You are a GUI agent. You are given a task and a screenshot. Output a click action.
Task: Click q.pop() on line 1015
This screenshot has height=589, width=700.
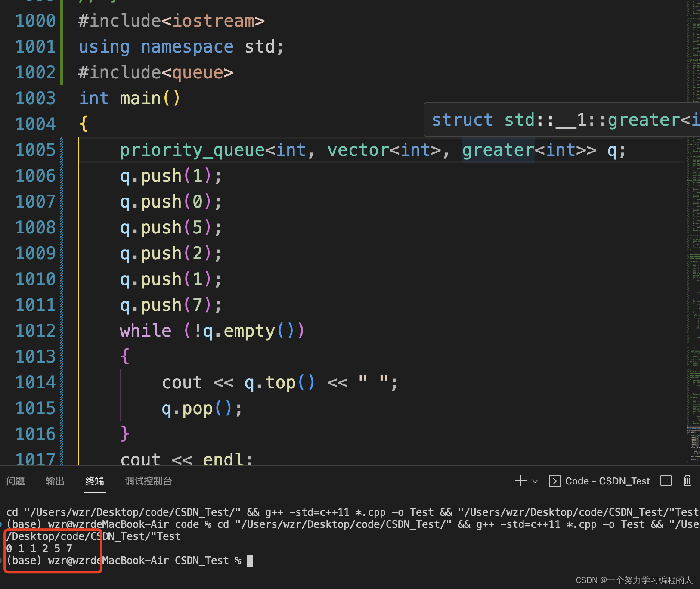coord(202,408)
